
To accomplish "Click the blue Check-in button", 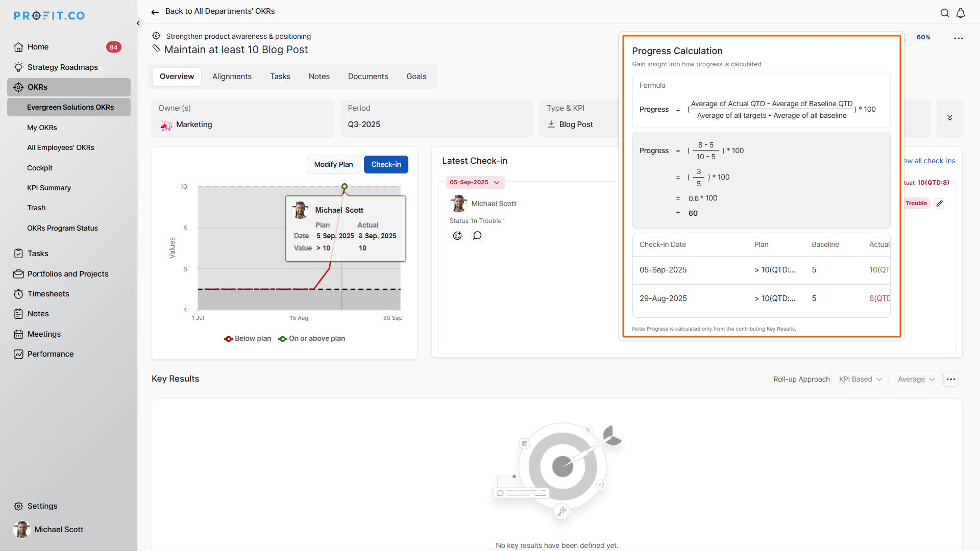I will point(386,165).
